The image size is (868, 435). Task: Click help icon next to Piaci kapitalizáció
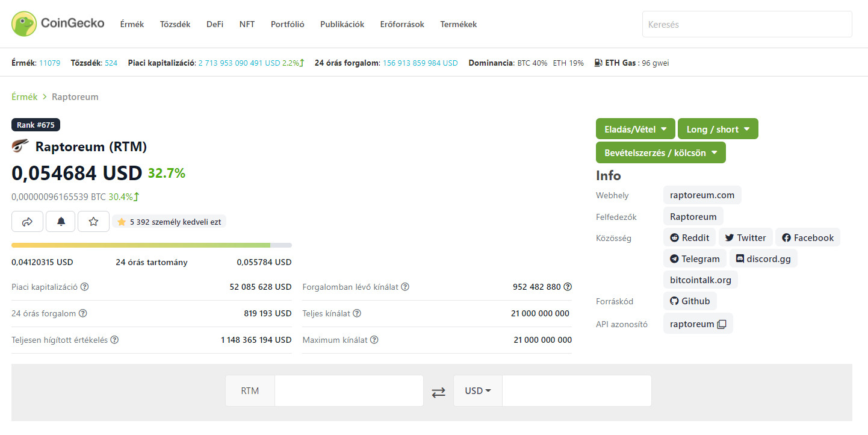click(85, 287)
